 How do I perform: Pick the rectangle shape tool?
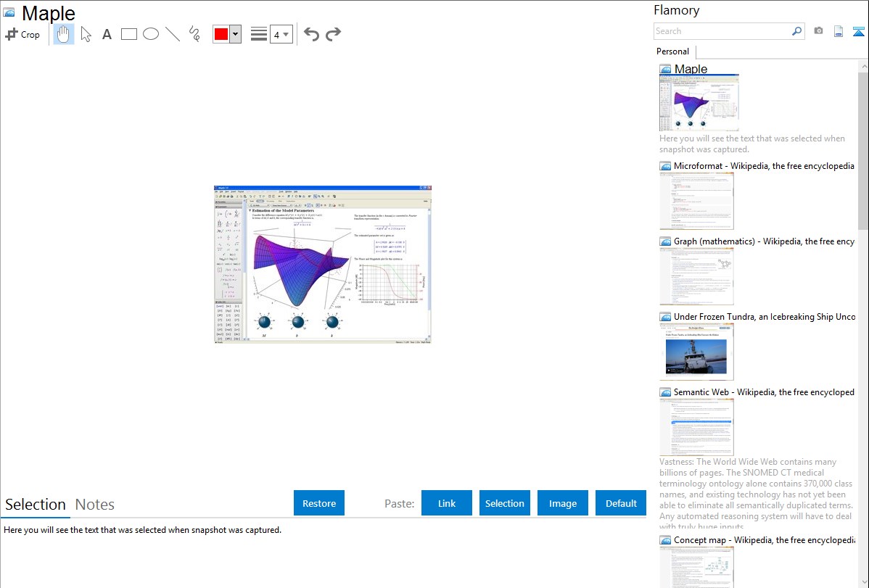(128, 34)
